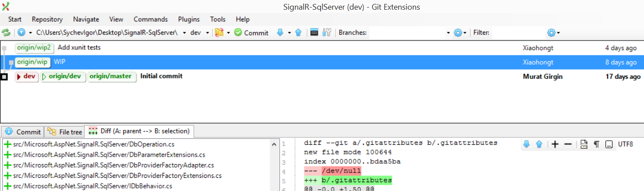Switch to the File tree tab
Image resolution: width=644 pixels, height=191 pixels.
point(64,132)
